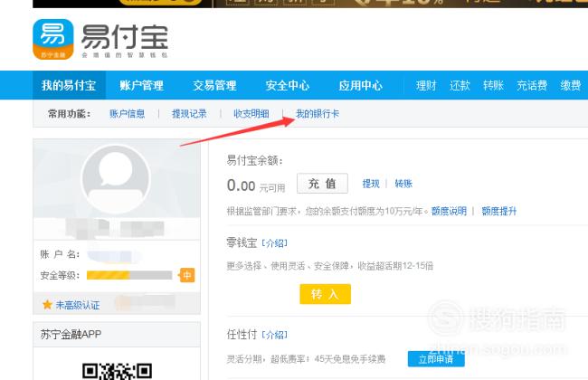The width and height of the screenshot is (588, 380).
Task: Go to 转账 in the top navigation bar
Action: [493, 86]
